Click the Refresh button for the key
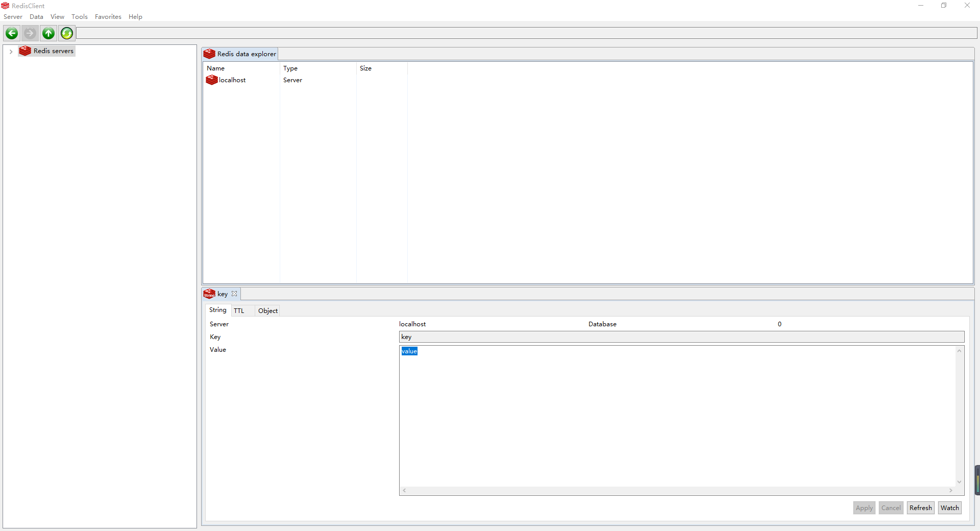The image size is (980, 531). pos(921,508)
